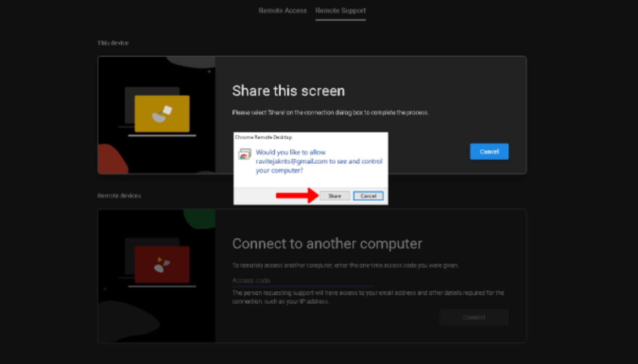Click Share in the Chrome Remote Desktop dialog
The width and height of the screenshot is (638, 364).
tap(335, 196)
